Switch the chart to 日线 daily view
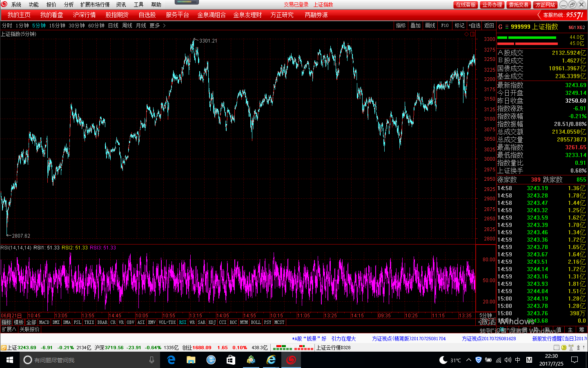Viewport: 588px width, 368px height. pos(113,25)
